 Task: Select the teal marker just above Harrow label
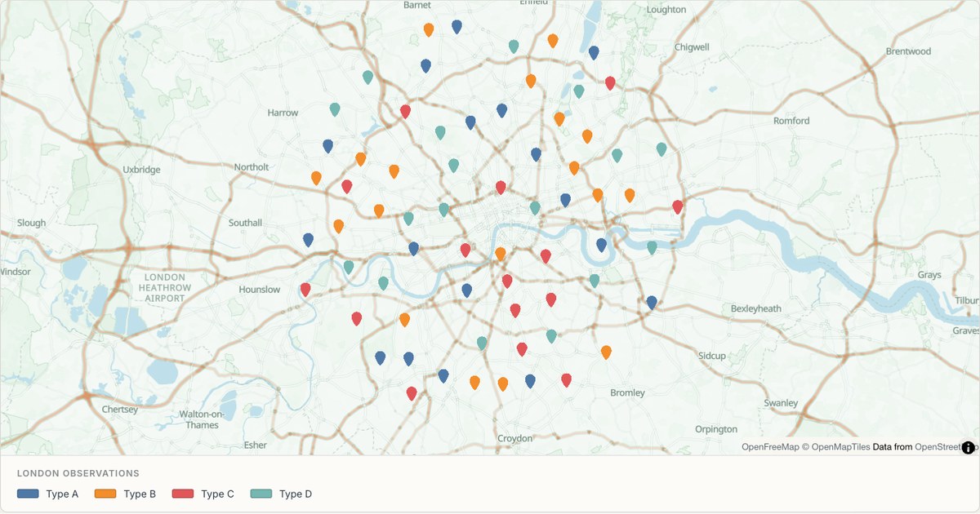pyautogui.click(x=335, y=109)
